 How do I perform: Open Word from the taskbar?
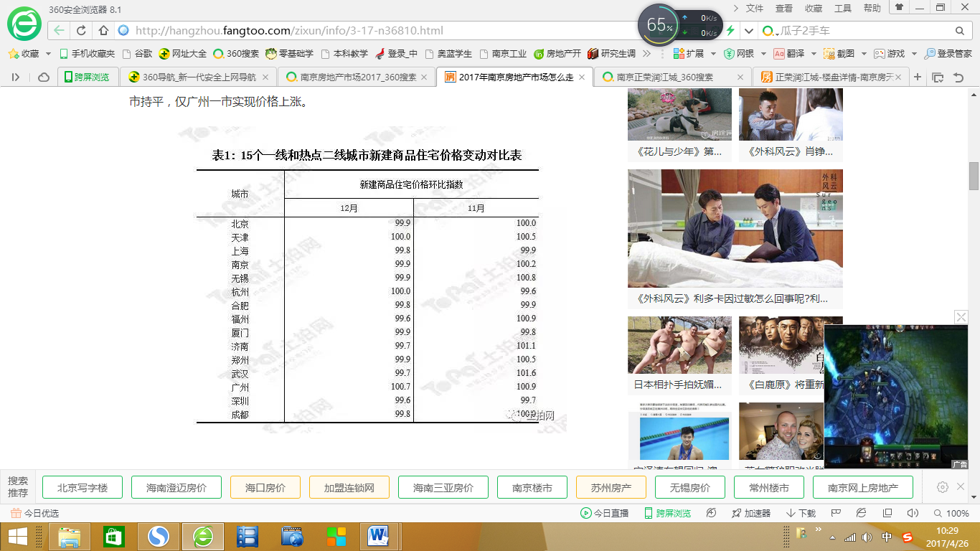(377, 537)
